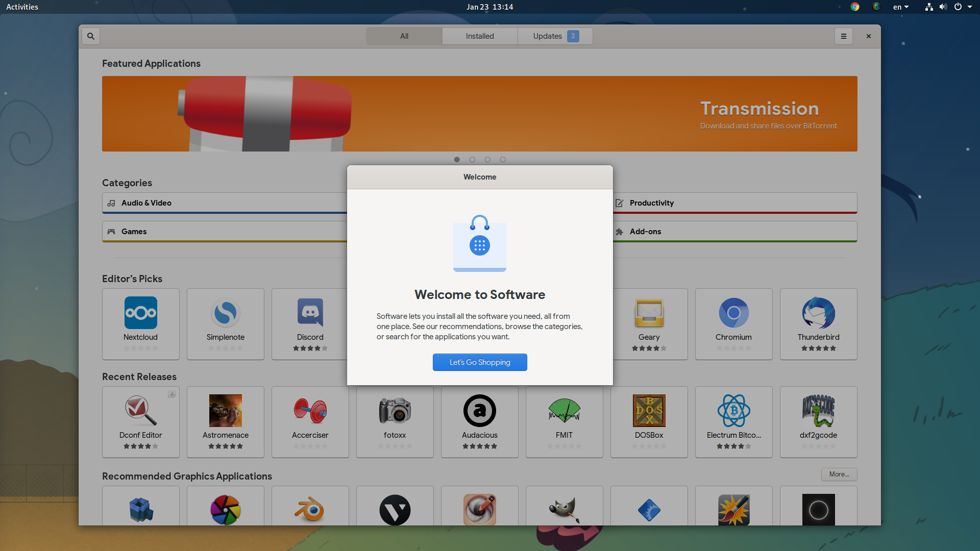This screenshot has height=551, width=980.
Task: Click the paintbrush starburst graphics app icon
Action: (734, 510)
